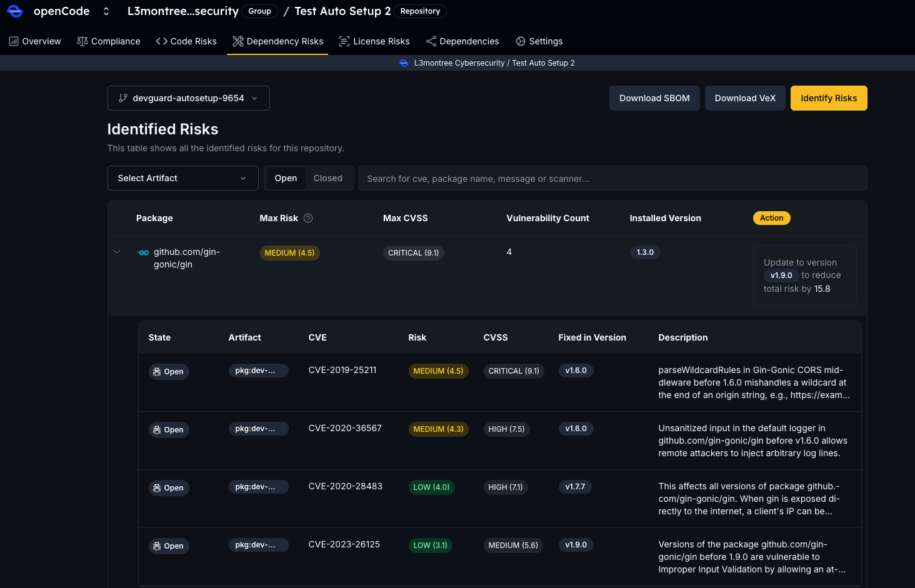Click the bug icon in CVE-2023-26125 row
The width and height of the screenshot is (915, 588).
[157, 546]
